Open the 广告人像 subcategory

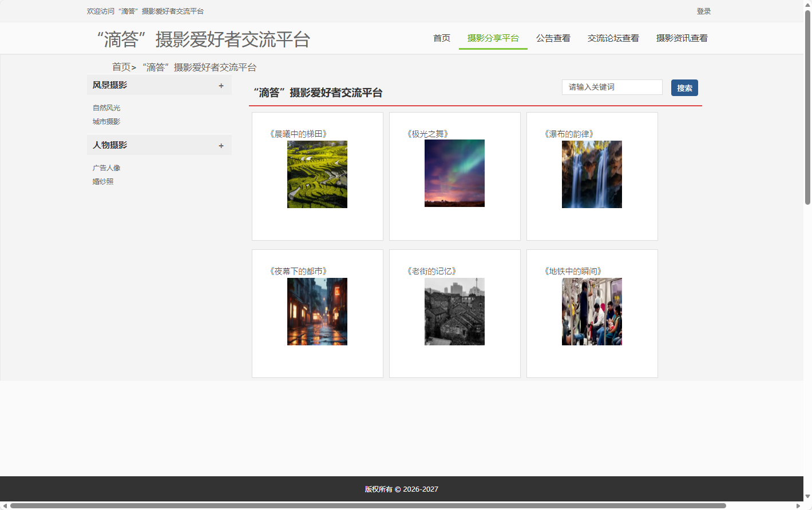[105, 168]
